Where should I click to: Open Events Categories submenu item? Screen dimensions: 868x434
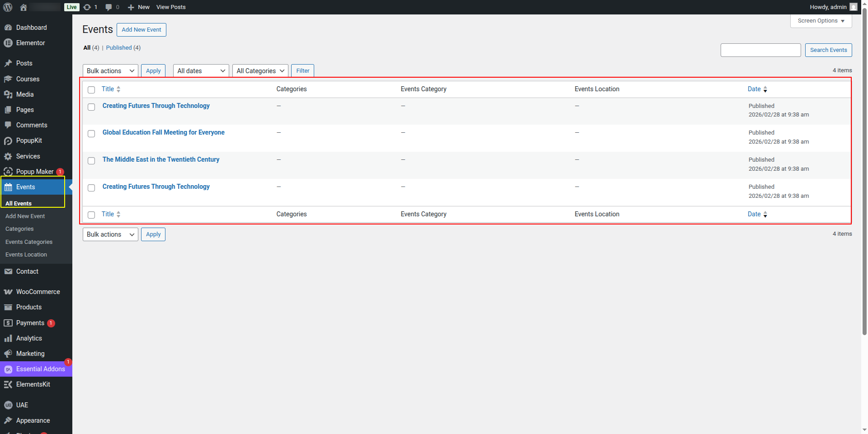[x=29, y=242]
